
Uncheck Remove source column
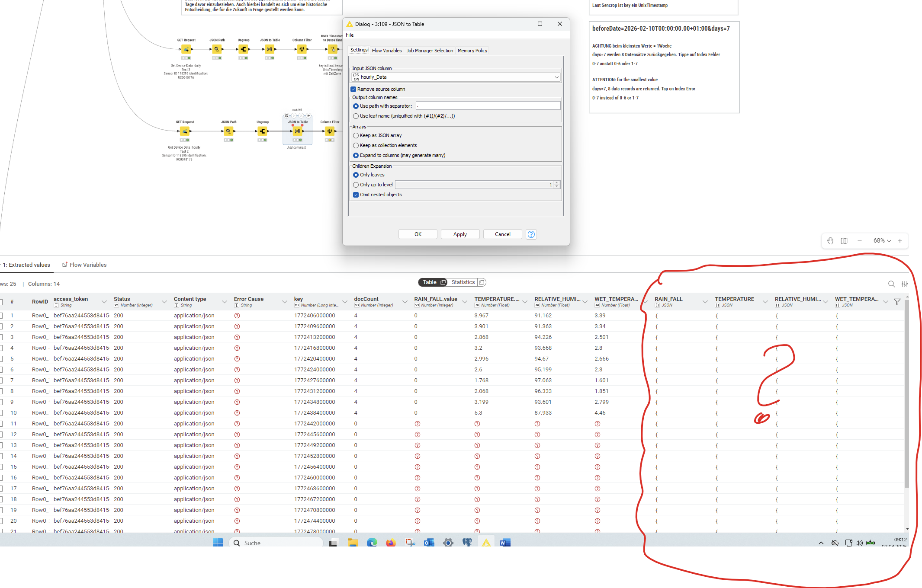(x=353, y=89)
